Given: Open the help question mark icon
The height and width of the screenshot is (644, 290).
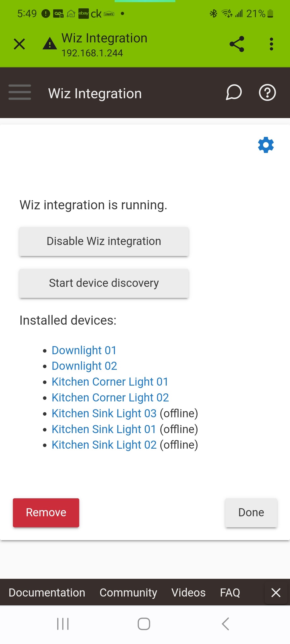Looking at the screenshot, I should (x=267, y=93).
